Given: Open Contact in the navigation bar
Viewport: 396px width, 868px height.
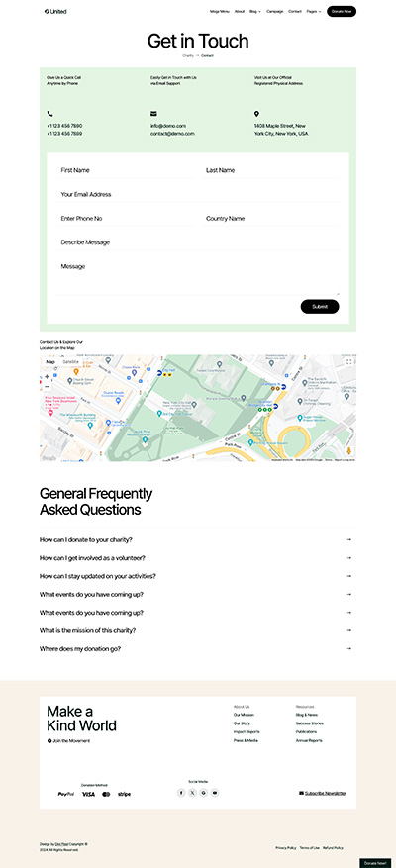Looking at the screenshot, I should click(295, 11).
